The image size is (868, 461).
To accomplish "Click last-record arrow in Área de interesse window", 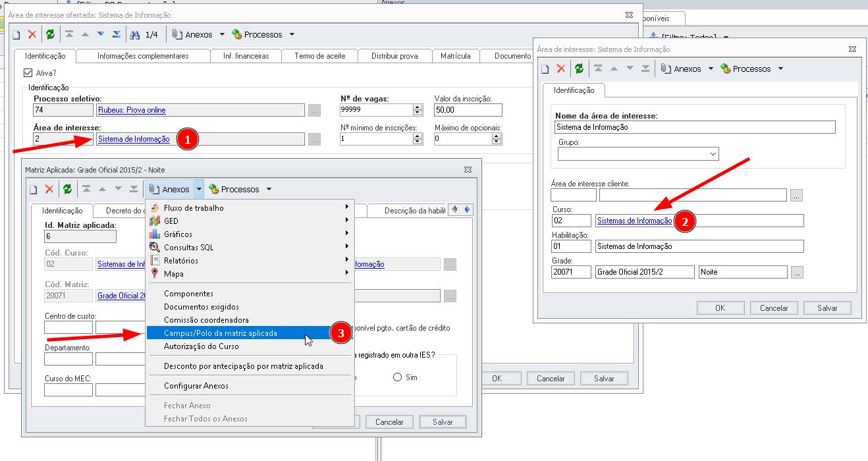I will tap(645, 68).
